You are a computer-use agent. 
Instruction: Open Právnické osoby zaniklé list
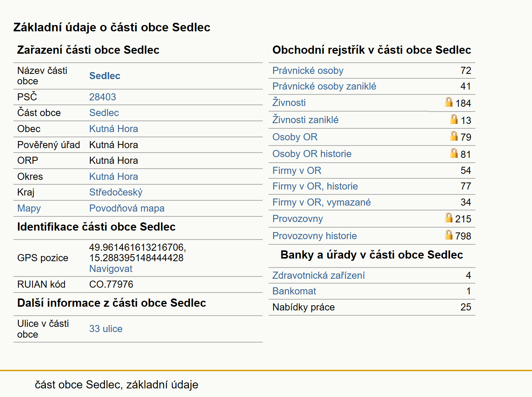tap(324, 86)
